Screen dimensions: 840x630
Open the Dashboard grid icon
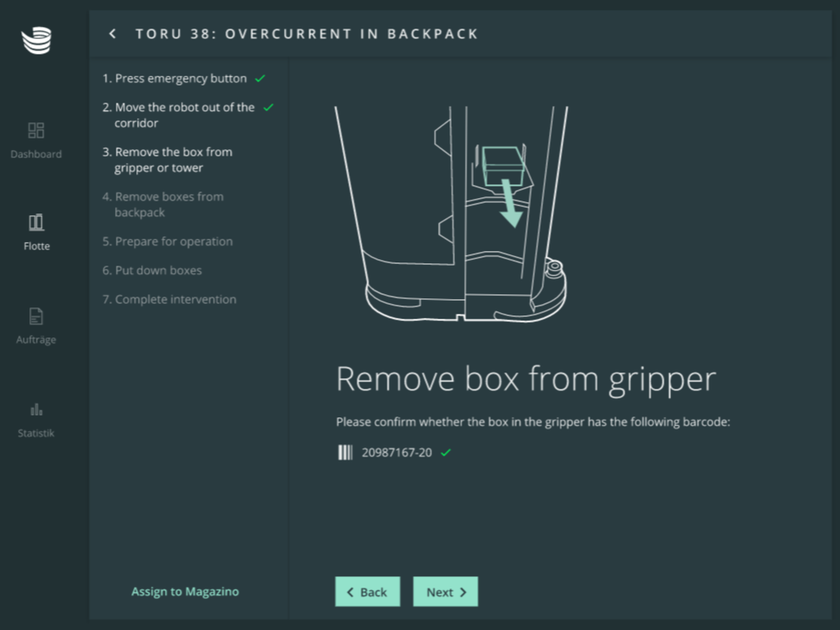pyautogui.click(x=36, y=130)
